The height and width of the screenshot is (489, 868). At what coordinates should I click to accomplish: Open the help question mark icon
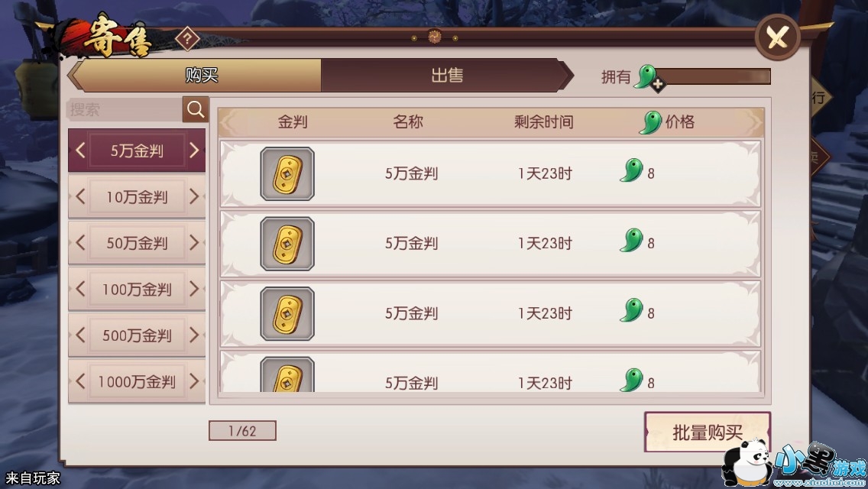[x=188, y=39]
